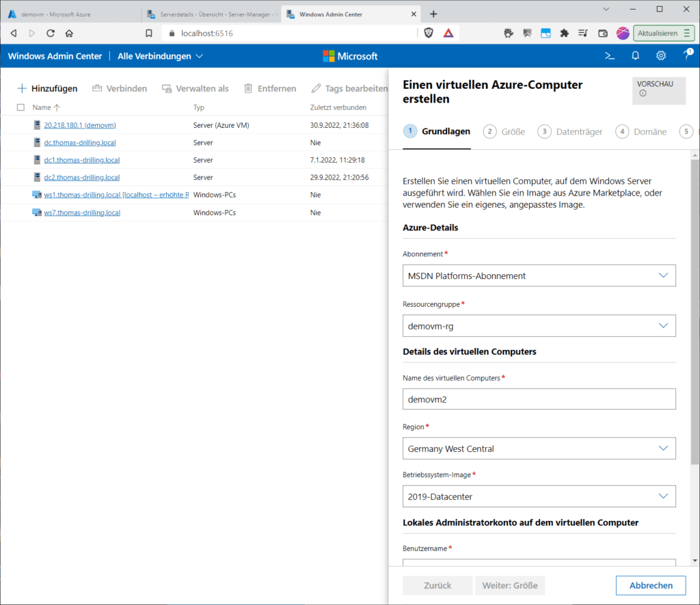Click the browser back arrow
Screen dimensions: 700x605
(x=14, y=33)
